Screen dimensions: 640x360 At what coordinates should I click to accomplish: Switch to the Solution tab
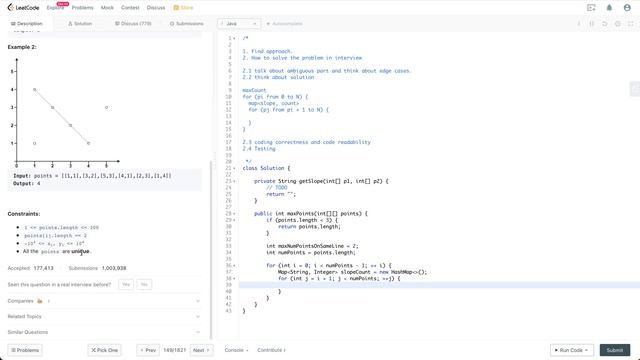pyautogui.click(x=80, y=24)
